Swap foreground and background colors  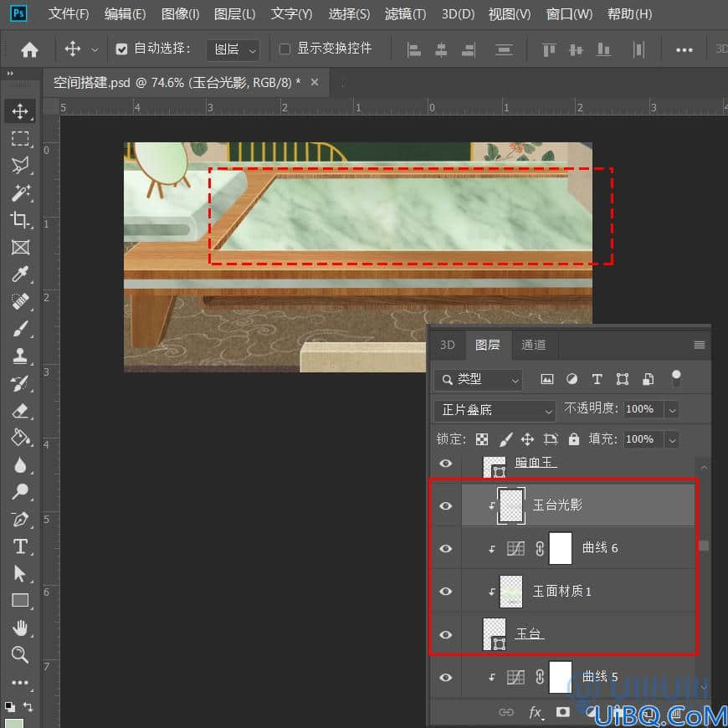(x=28, y=706)
